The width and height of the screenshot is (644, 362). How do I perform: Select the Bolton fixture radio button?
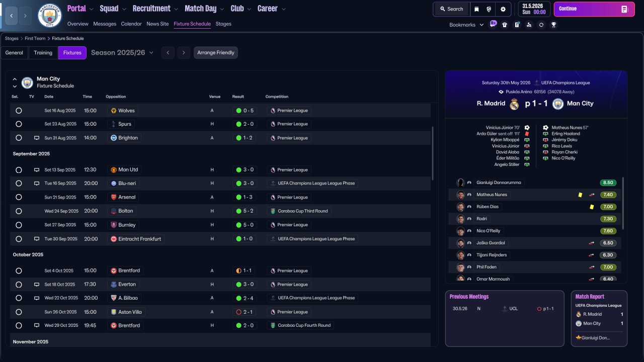click(x=19, y=211)
